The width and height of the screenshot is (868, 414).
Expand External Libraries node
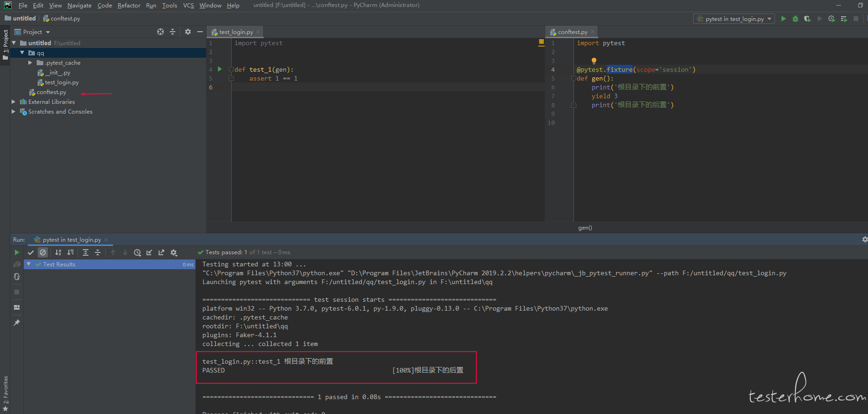(x=14, y=102)
